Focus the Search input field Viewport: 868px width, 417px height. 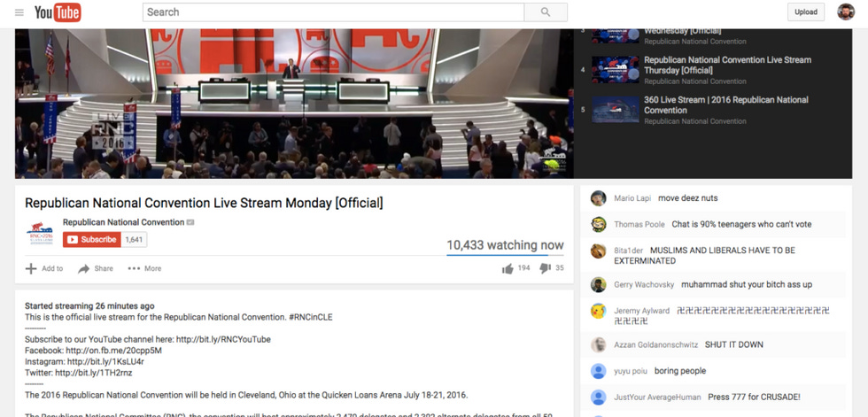333,12
